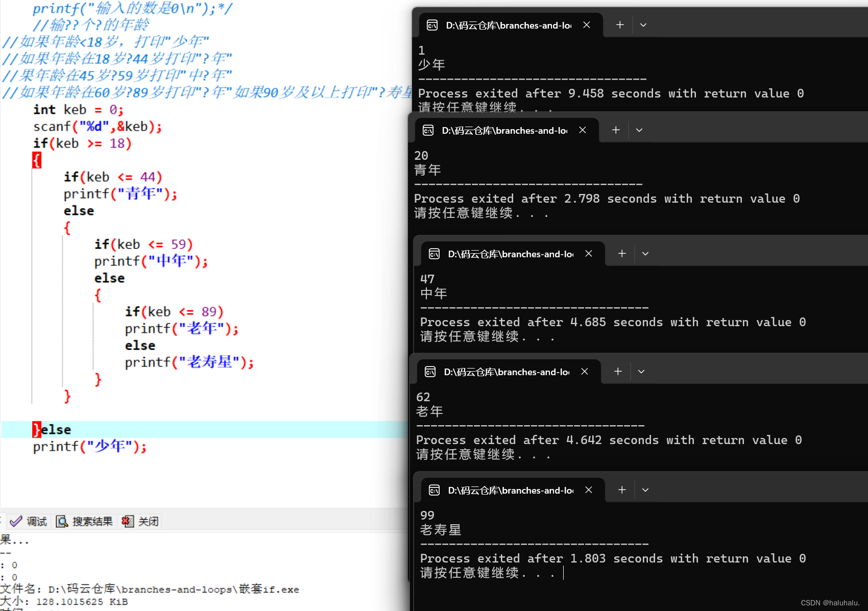Click the terminal icon in the 中年 output window tab

coord(434,254)
